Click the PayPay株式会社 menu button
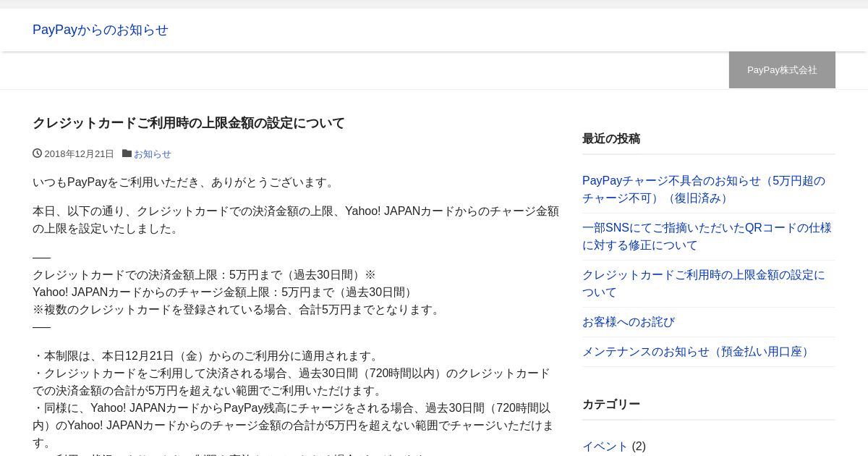 tap(782, 69)
